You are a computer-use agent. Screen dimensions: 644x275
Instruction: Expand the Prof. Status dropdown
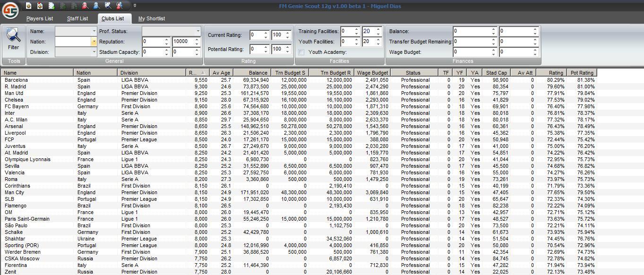click(x=198, y=31)
